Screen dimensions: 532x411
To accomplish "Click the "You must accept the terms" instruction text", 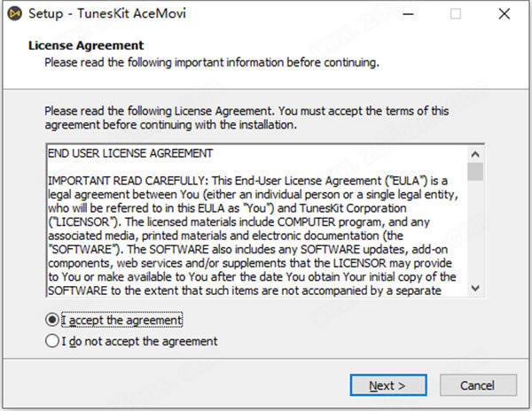I will pyautogui.click(x=364, y=112).
